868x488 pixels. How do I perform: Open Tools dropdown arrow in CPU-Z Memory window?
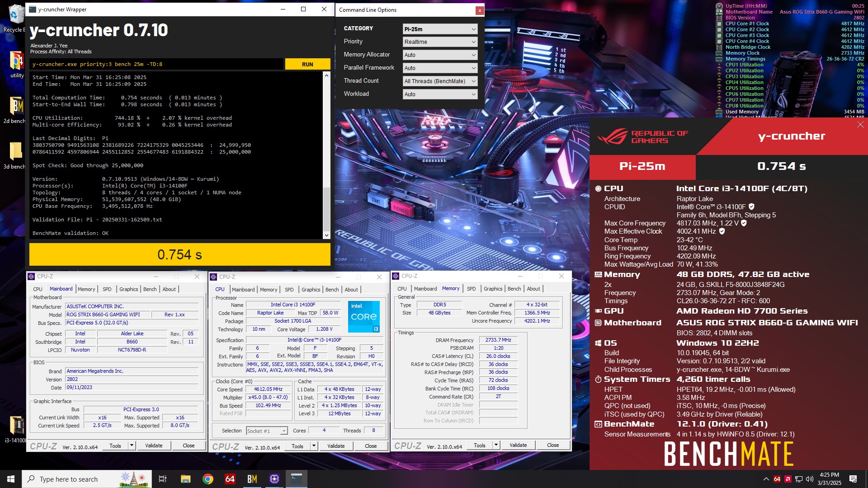coord(496,445)
